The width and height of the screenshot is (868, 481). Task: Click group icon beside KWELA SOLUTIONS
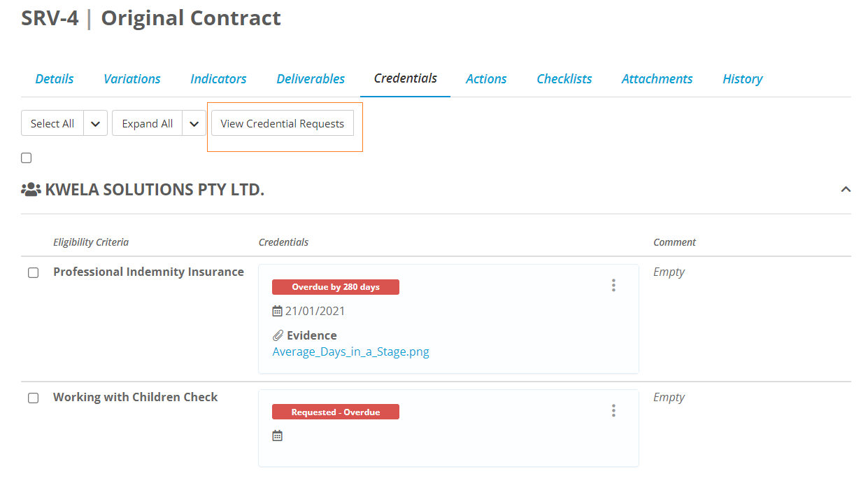(x=31, y=189)
